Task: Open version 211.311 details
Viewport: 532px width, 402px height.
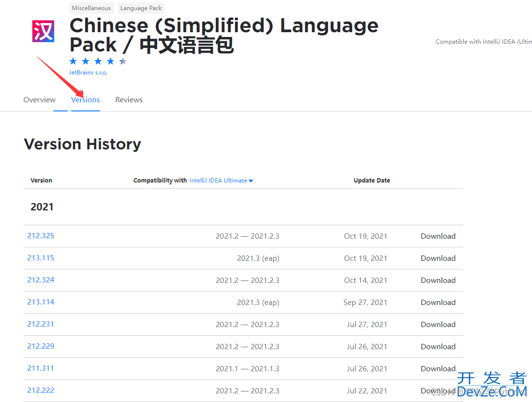Action: coord(40,368)
